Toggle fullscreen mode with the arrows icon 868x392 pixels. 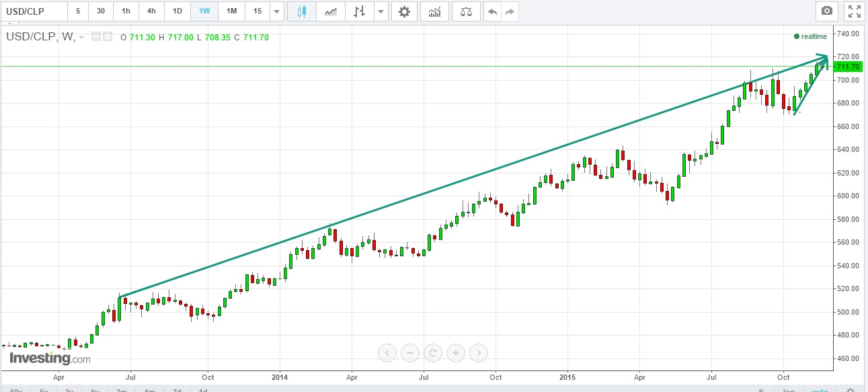tap(854, 11)
